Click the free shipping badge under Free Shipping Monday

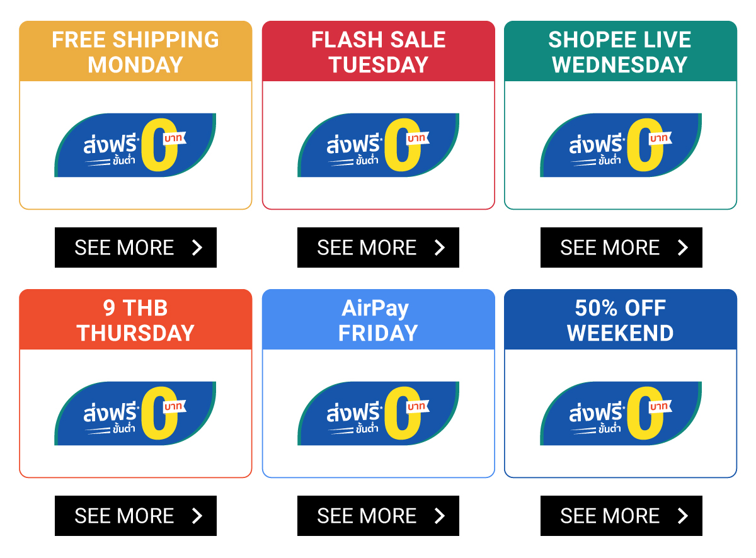[x=135, y=145]
